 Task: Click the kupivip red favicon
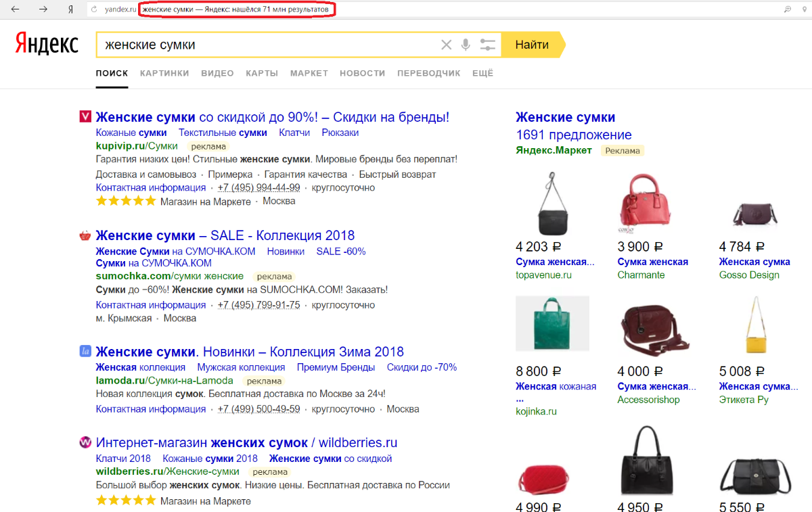pyautogui.click(x=85, y=116)
